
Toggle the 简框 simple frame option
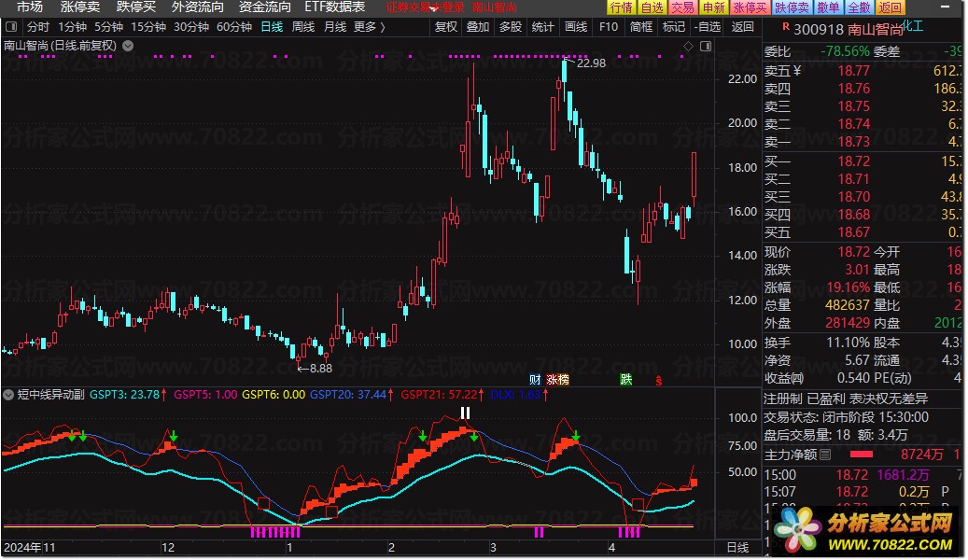(640, 27)
